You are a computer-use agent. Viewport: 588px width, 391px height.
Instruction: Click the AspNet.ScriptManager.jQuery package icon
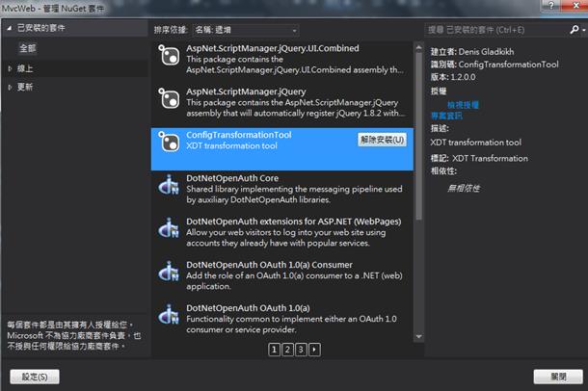(169, 98)
